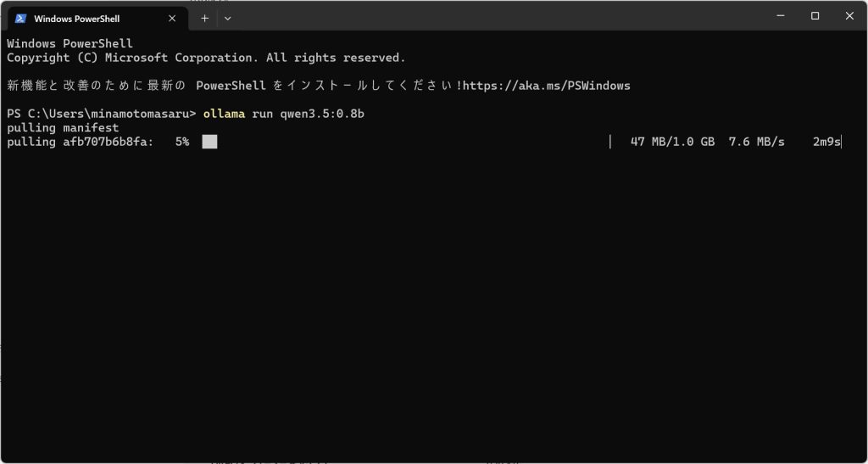Click the prompt 'PS C:\Users\minamotomasaru>'
Screen dimensions: 868x464
102,114
